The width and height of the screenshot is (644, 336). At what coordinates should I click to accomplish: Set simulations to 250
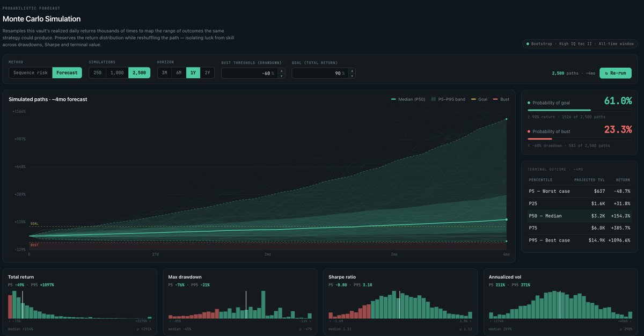pyautogui.click(x=97, y=72)
